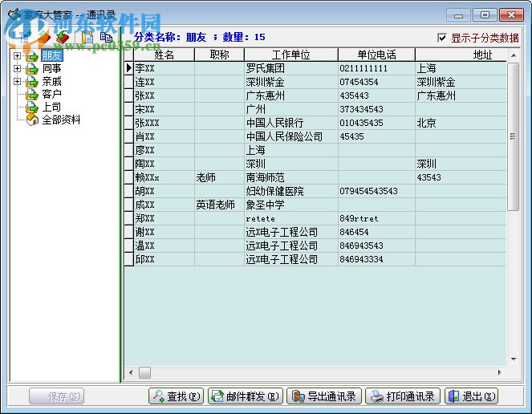Click the row selector for 李XX
The width and height of the screenshot is (532, 414).
click(x=129, y=68)
